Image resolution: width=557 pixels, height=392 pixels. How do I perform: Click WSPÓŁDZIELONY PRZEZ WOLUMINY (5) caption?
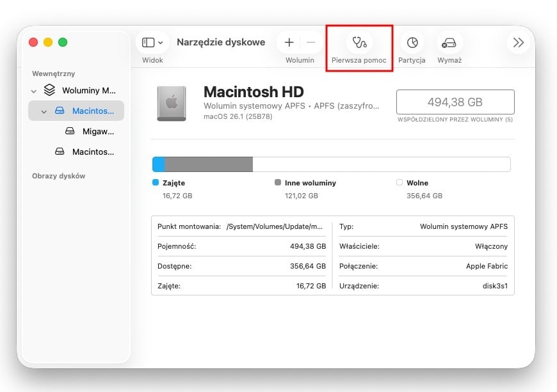[x=455, y=120]
